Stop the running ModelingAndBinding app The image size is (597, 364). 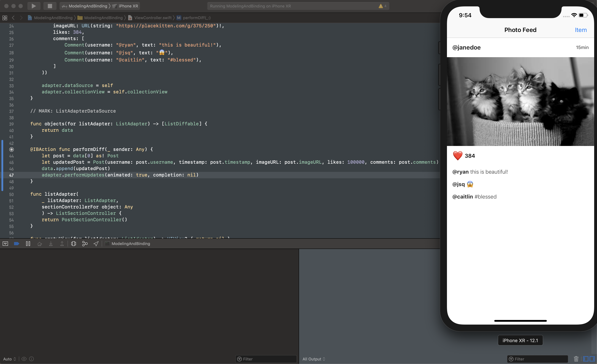50,6
